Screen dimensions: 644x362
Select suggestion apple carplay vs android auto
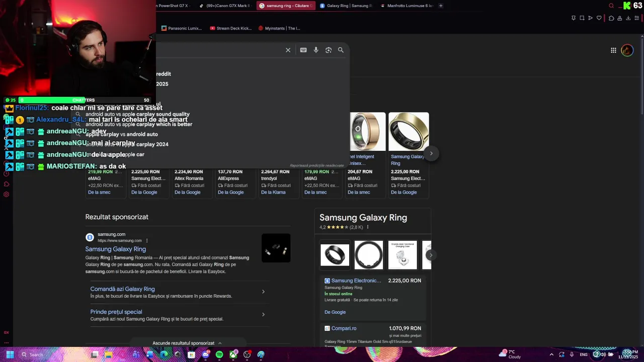click(122, 134)
